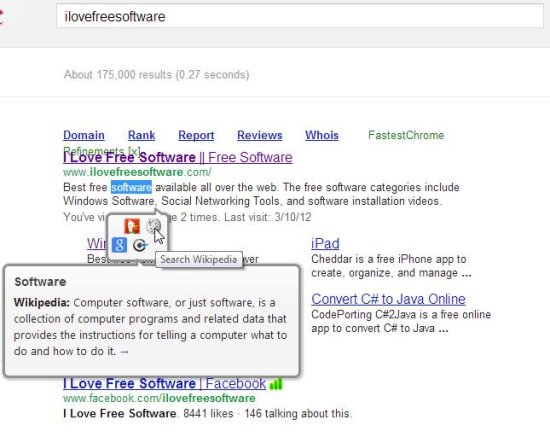Click the CodePorting C#2Java description text
Viewport: 550px width, 437px height.
point(401,321)
